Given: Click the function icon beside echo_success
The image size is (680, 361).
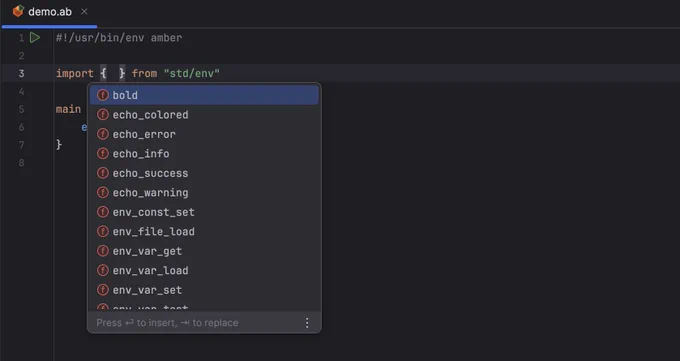Looking at the screenshot, I should pyautogui.click(x=103, y=173).
